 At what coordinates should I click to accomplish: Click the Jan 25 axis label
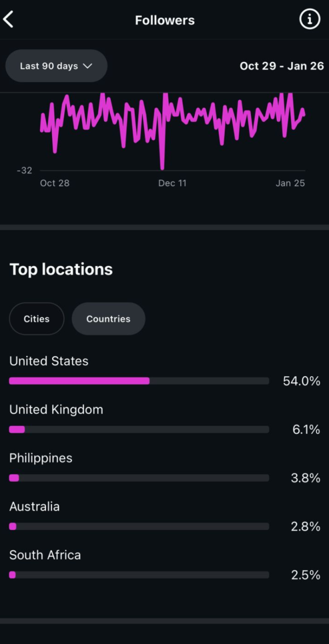click(290, 183)
